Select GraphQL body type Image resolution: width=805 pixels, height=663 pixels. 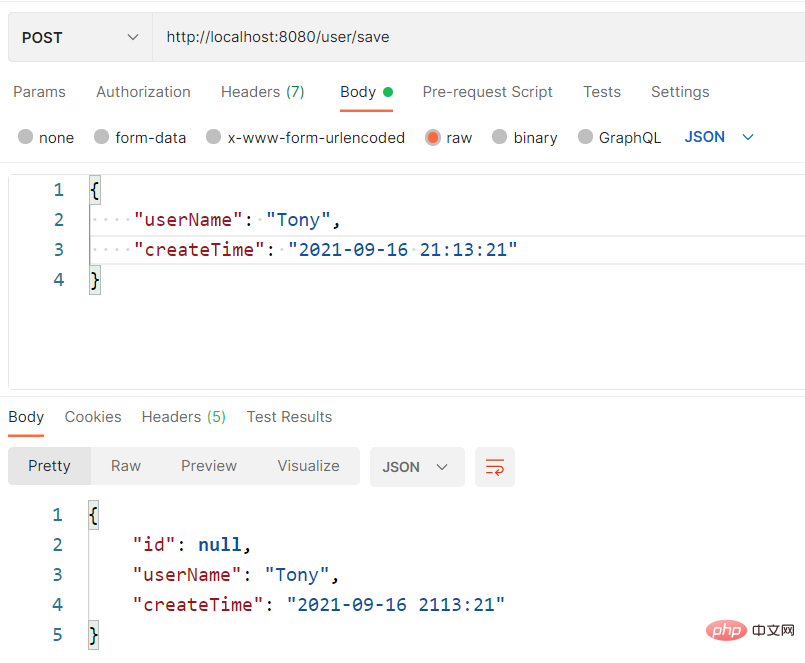click(619, 137)
